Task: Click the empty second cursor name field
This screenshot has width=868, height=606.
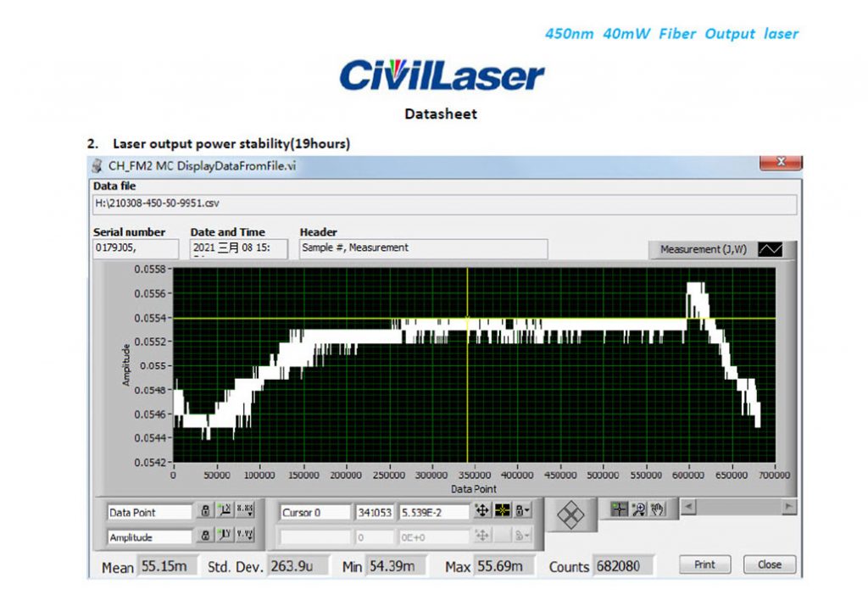Action: pyautogui.click(x=315, y=537)
